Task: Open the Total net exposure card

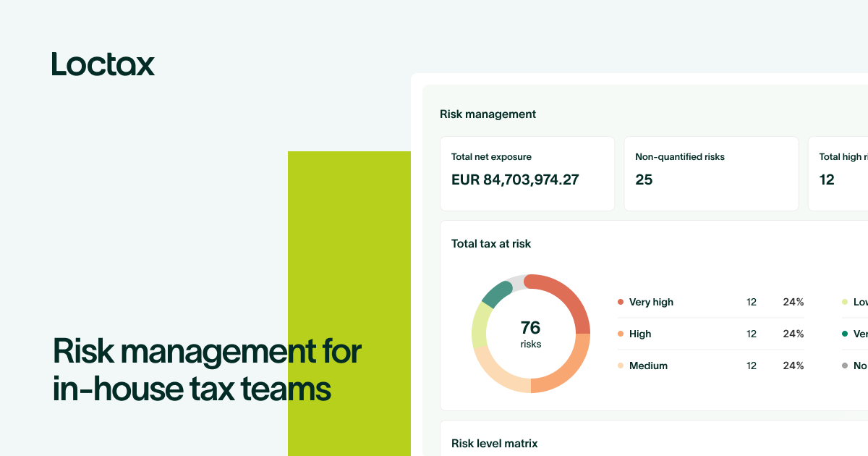Action: coord(527,173)
